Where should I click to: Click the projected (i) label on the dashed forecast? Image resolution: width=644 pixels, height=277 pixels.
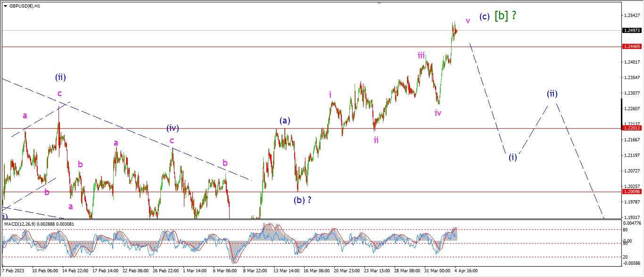513,157
